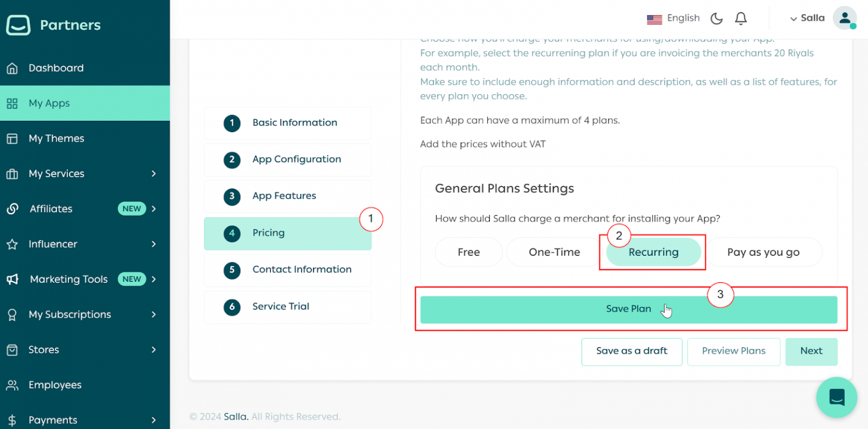Screen dimensions: 868x429
Task: Select Pay as you go option
Action: coord(763,252)
